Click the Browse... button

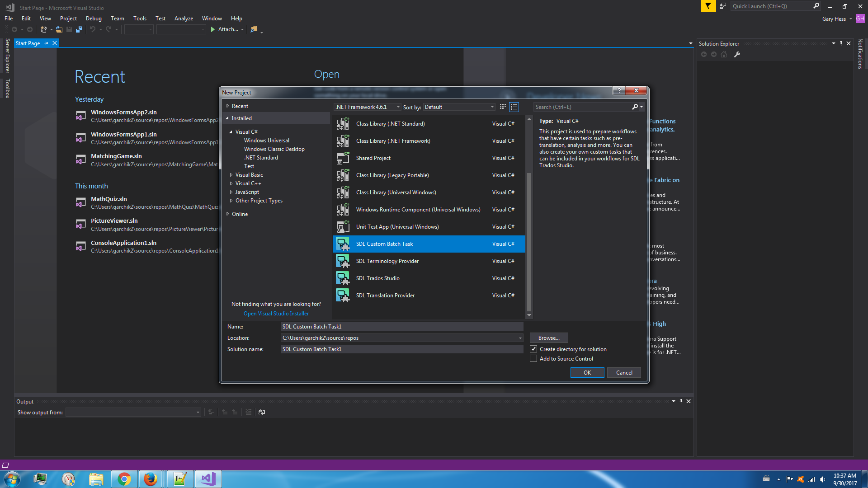point(549,338)
